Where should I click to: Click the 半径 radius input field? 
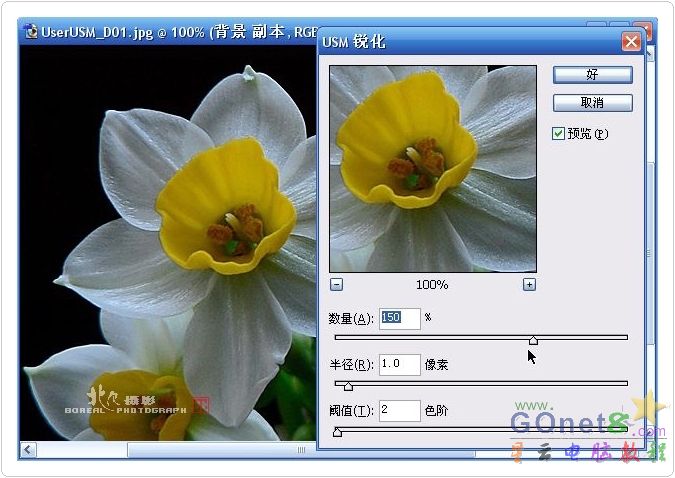[399, 364]
